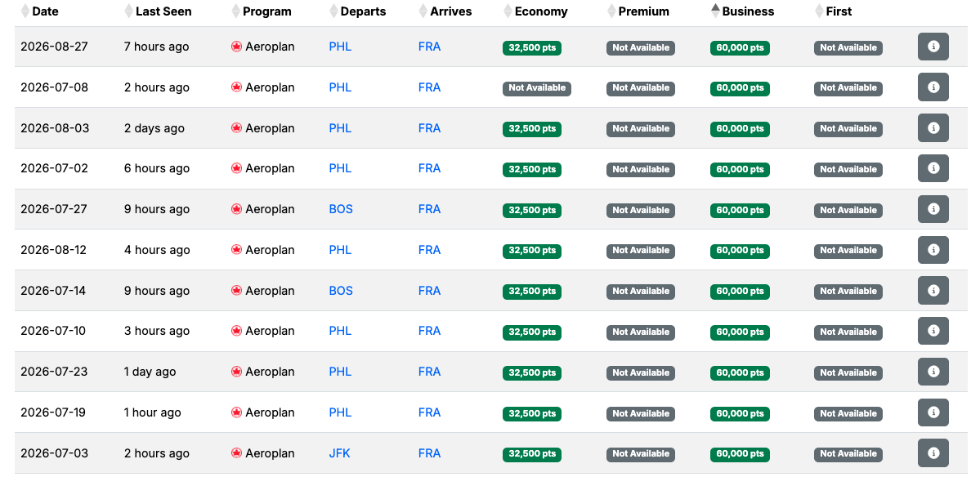
Task: Open info for the 2026-08-27 flight
Action: click(x=933, y=47)
